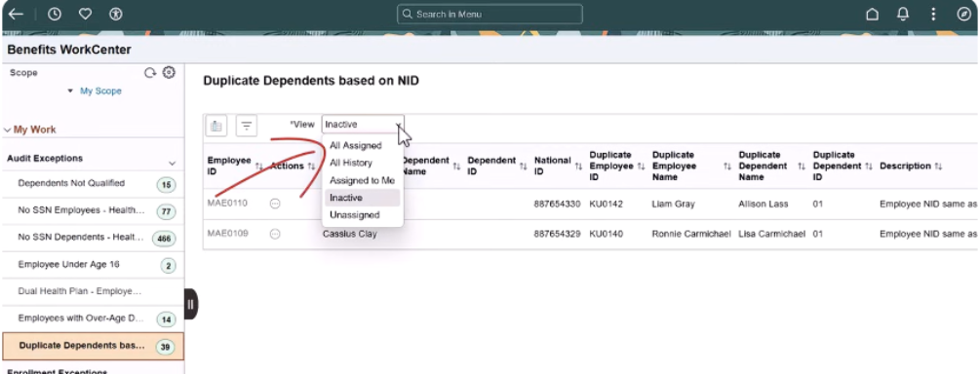Screen dimensions: 980x374
Task: Click Duplicate Employee ID KU0140
Action: pos(607,234)
